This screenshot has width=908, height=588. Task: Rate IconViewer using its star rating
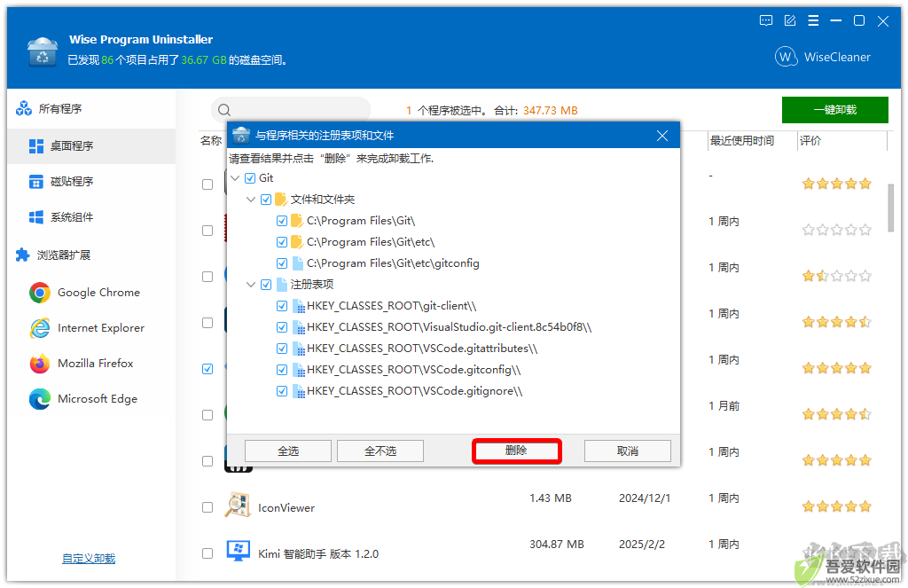[x=836, y=507]
